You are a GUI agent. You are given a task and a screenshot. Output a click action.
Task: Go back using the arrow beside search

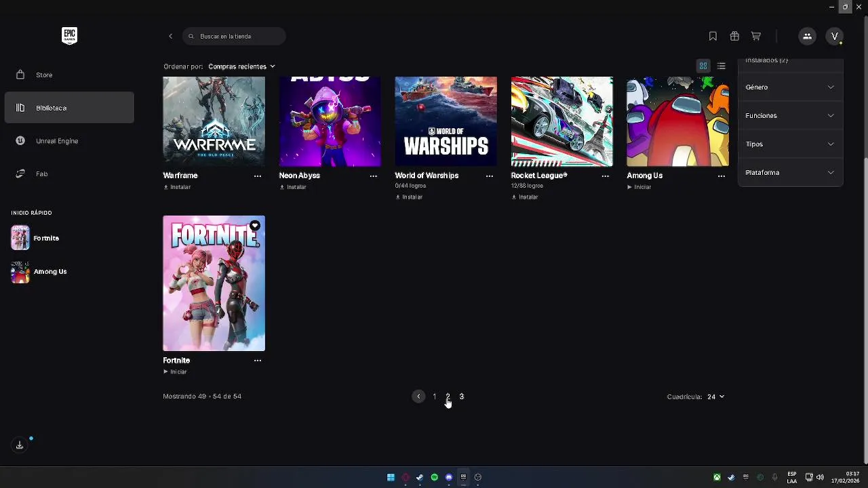pyautogui.click(x=170, y=36)
